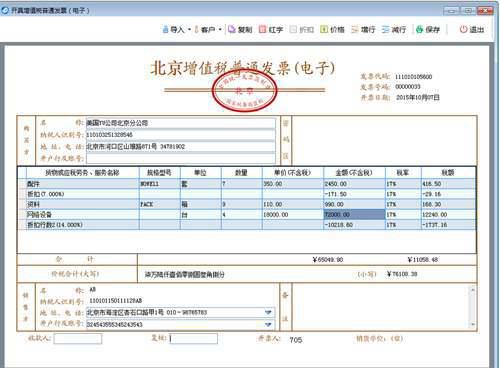Select the 网络设备 item name cell
This screenshot has height=368, width=500.
pyautogui.click(x=82, y=214)
